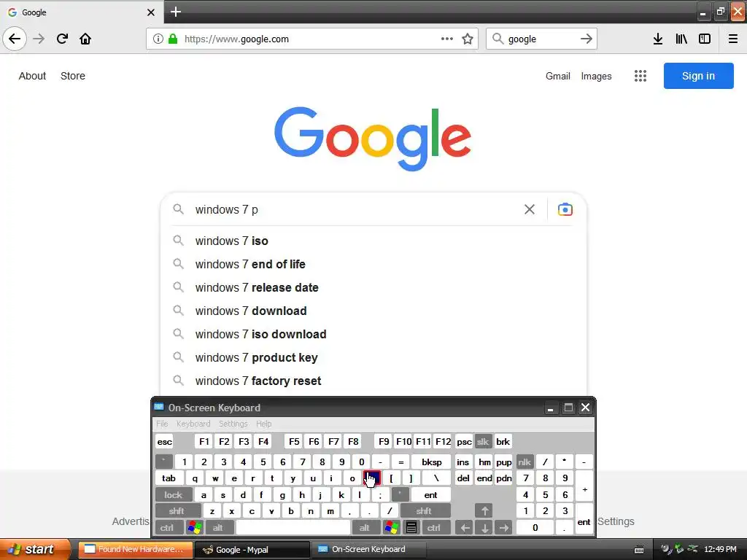Screen dimensions: 747x560
Task: Click the down arrow key on keyboard
Action: [484, 528]
